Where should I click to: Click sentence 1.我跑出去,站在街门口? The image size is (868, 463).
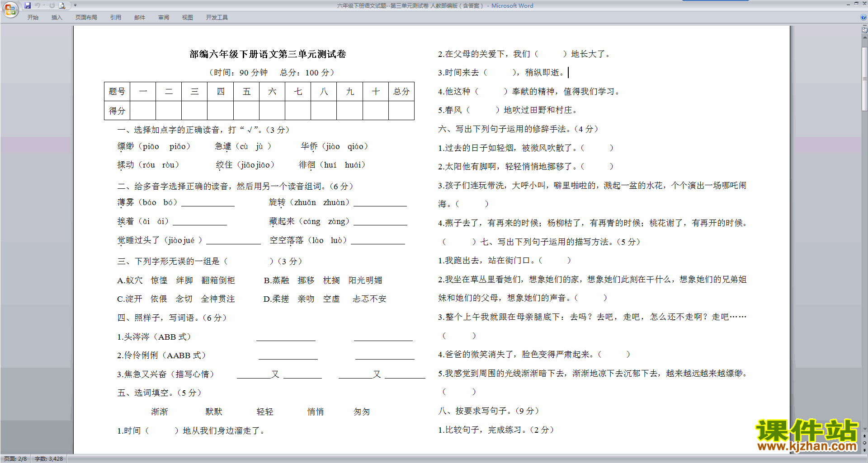[505, 261]
